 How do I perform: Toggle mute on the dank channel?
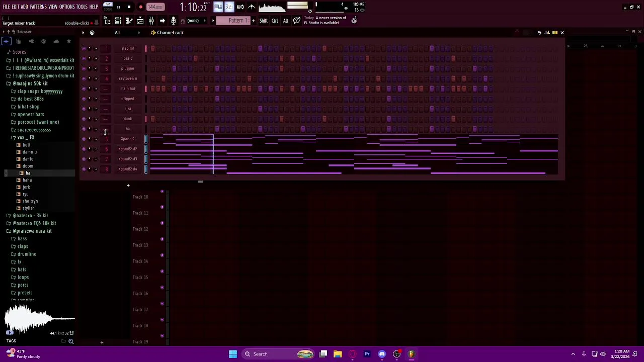point(84,119)
